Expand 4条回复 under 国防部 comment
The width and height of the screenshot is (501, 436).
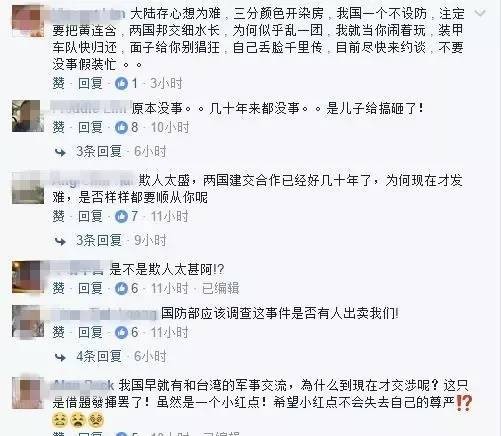(x=99, y=357)
